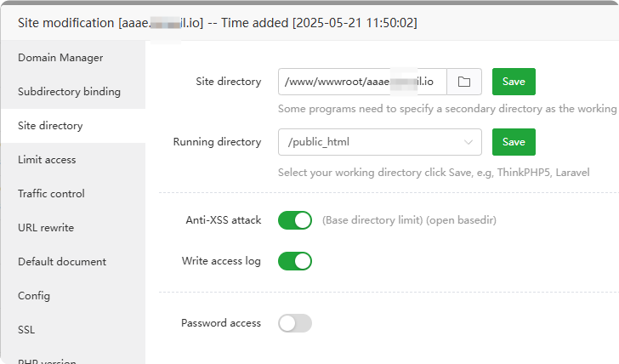Open the Domain Manager tab

[x=60, y=58]
